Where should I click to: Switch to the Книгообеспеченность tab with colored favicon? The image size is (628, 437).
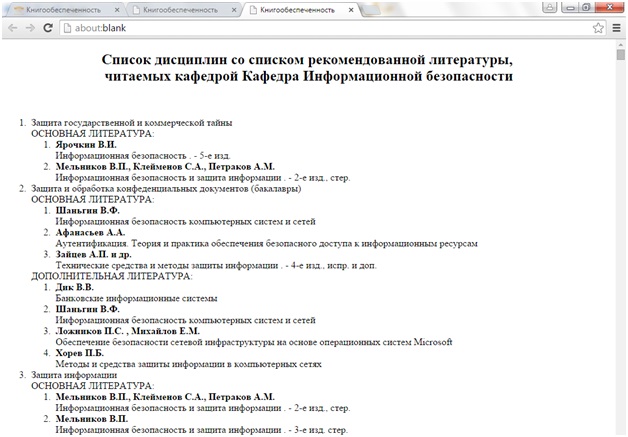(x=63, y=10)
